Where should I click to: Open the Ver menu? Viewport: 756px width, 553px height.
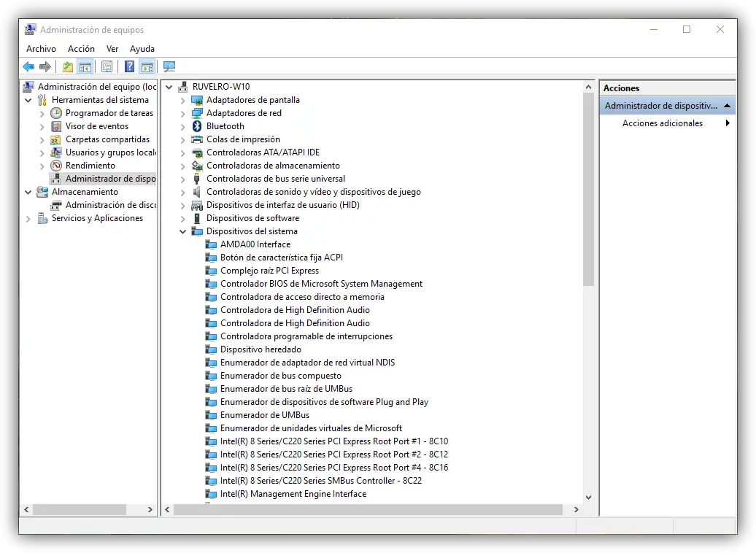[112, 49]
